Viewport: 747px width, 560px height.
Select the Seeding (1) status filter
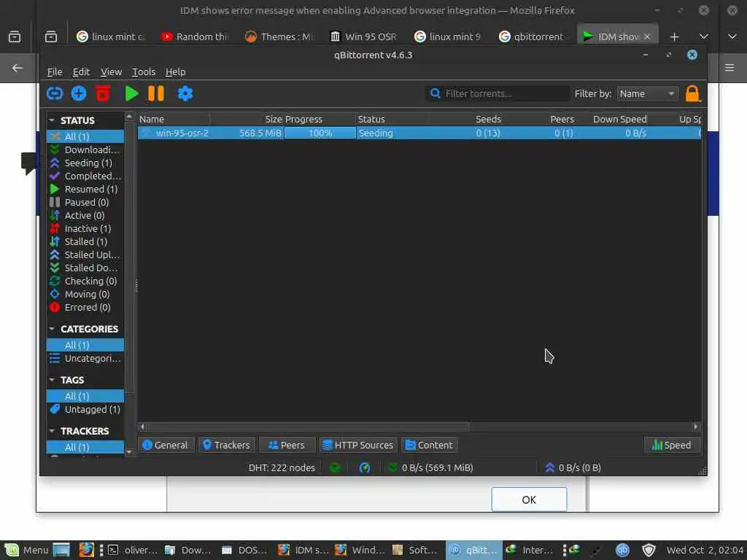pos(85,163)
